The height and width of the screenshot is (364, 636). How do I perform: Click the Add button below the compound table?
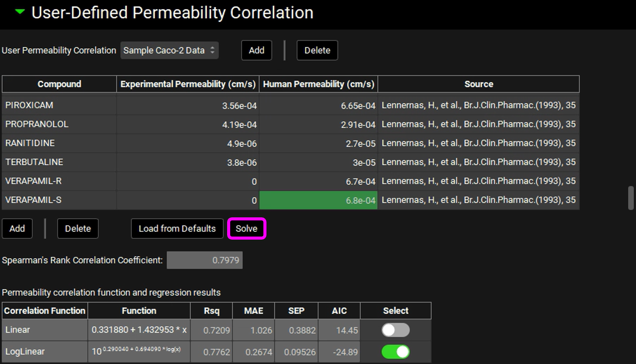(17, 229)
